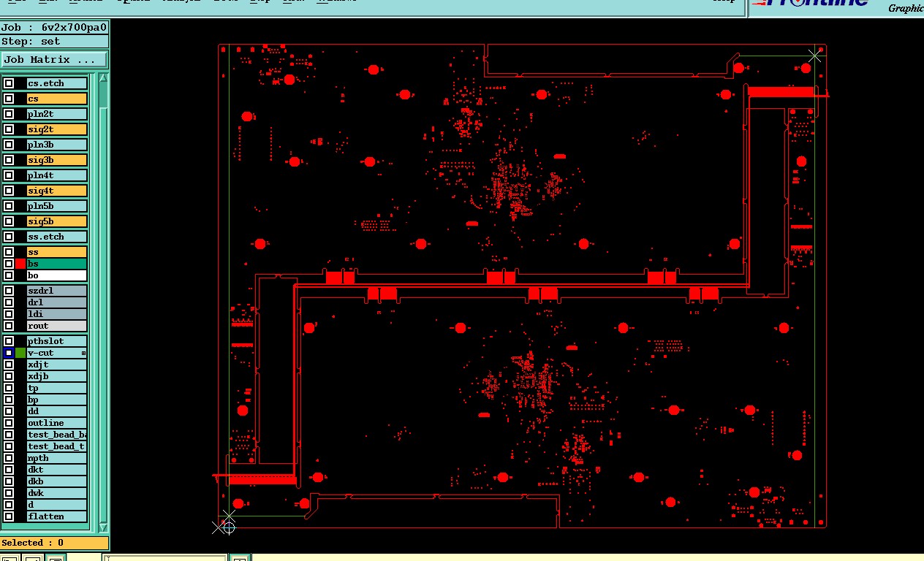
Task: Select the d layer name
Action: point(57,505)
